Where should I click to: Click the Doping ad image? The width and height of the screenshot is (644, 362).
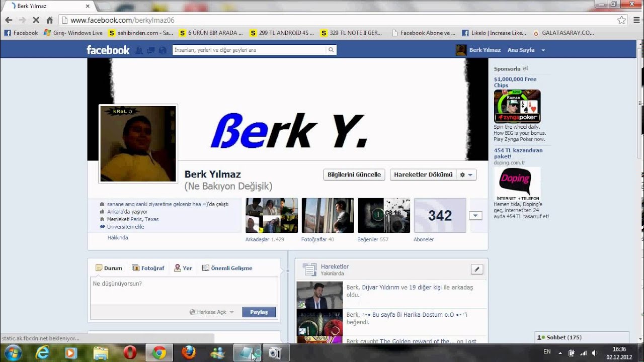click(x=517, y=184)
